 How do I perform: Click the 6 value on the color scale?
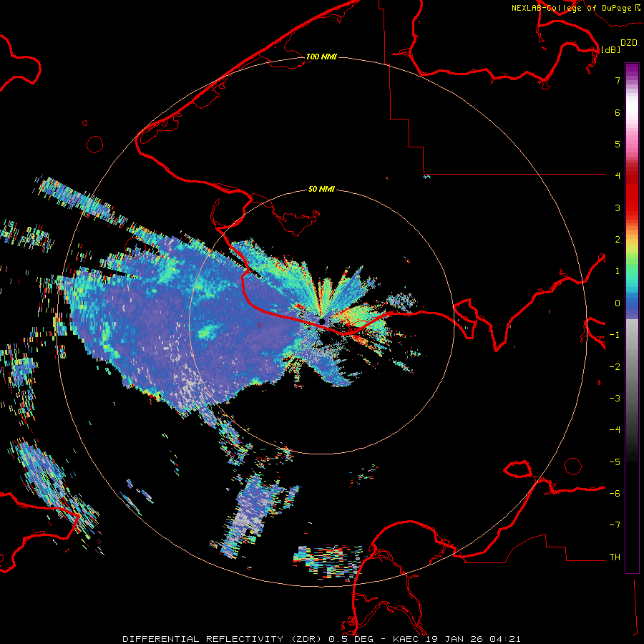coord(618,112)
